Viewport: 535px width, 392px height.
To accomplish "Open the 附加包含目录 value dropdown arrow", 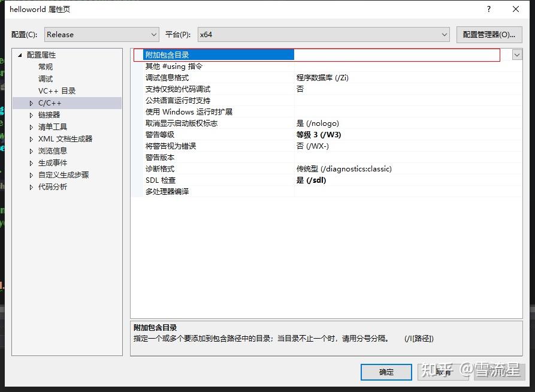I will click(x=517, y=55).
